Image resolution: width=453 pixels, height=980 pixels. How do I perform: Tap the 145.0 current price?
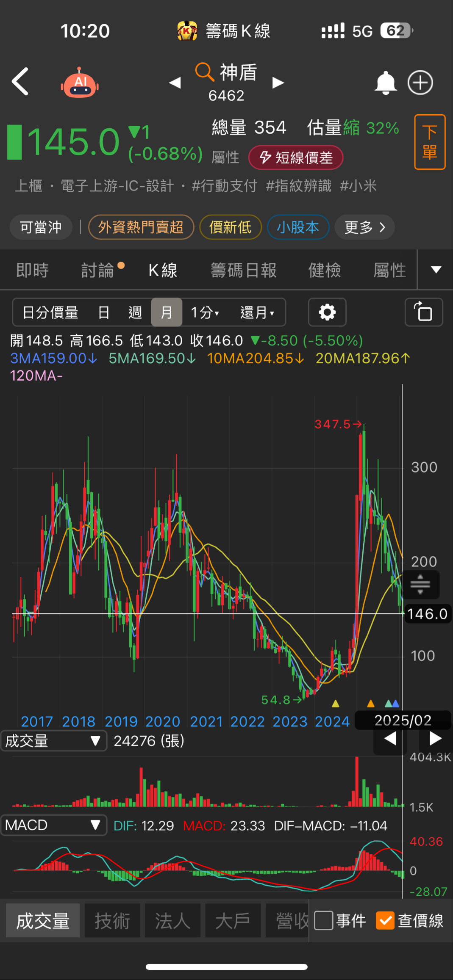pyautogui.click(x=73, y=141)
